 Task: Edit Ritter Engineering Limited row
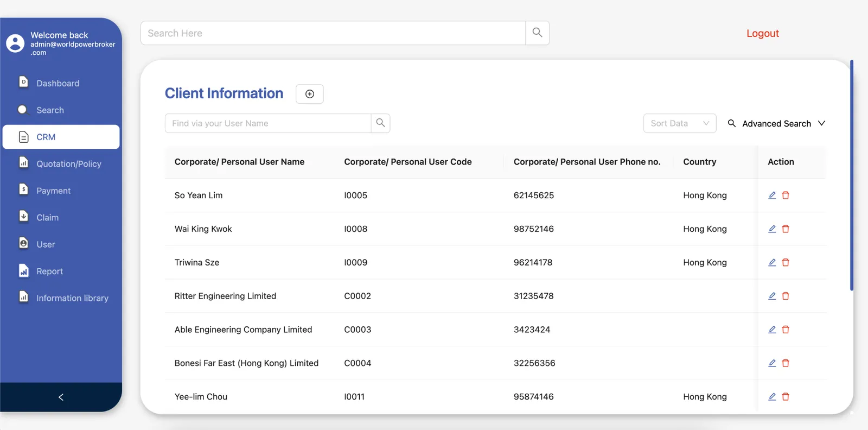[x=772, y=296]
